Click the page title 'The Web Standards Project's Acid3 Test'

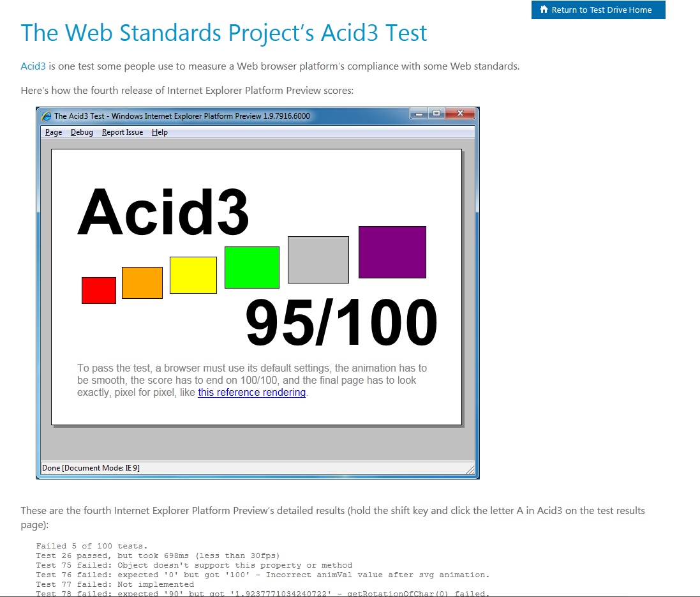click(224, 33)
